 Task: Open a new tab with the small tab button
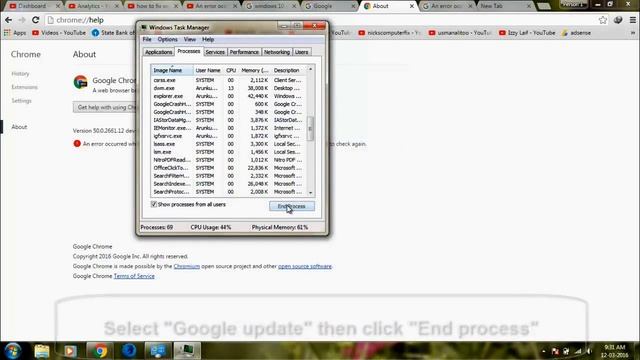pos(544,6)
